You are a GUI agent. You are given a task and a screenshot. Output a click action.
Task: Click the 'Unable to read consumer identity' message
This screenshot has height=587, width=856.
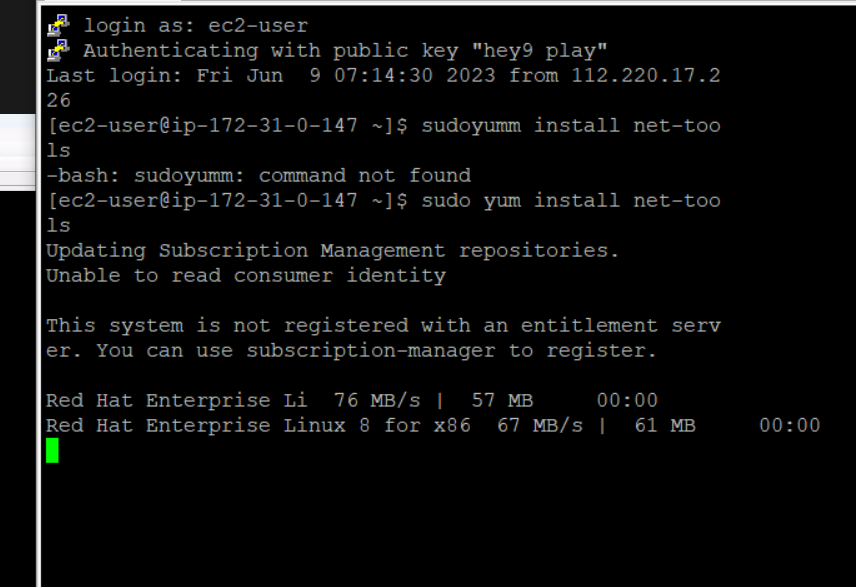click(246, 276)
